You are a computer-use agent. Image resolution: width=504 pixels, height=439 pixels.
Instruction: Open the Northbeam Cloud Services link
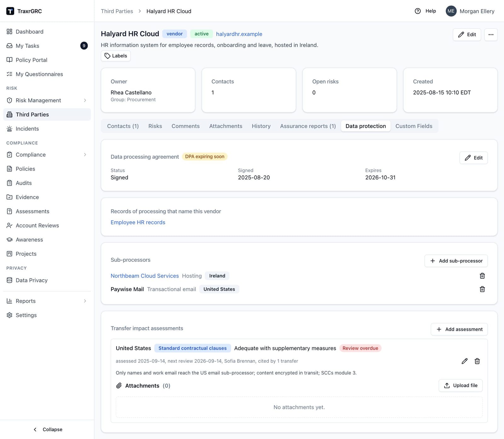pyautogui.click(x=145, y=276)
